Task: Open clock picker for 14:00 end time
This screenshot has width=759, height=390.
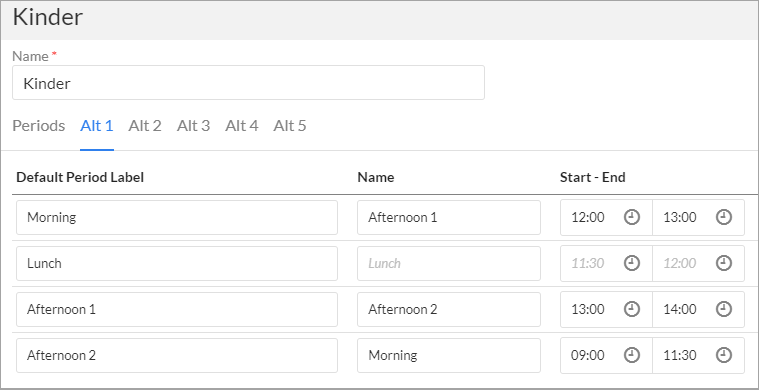Action: point(724,309)
